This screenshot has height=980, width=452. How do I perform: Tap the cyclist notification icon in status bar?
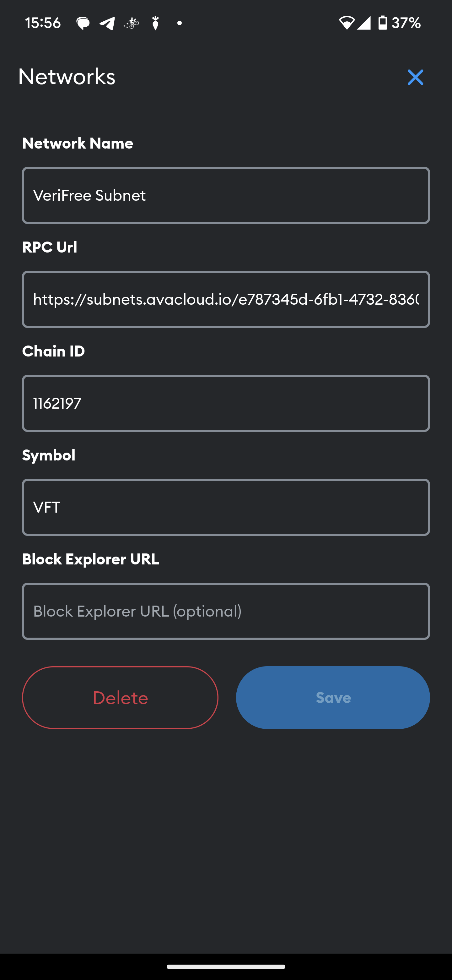[x=131, y=24]
